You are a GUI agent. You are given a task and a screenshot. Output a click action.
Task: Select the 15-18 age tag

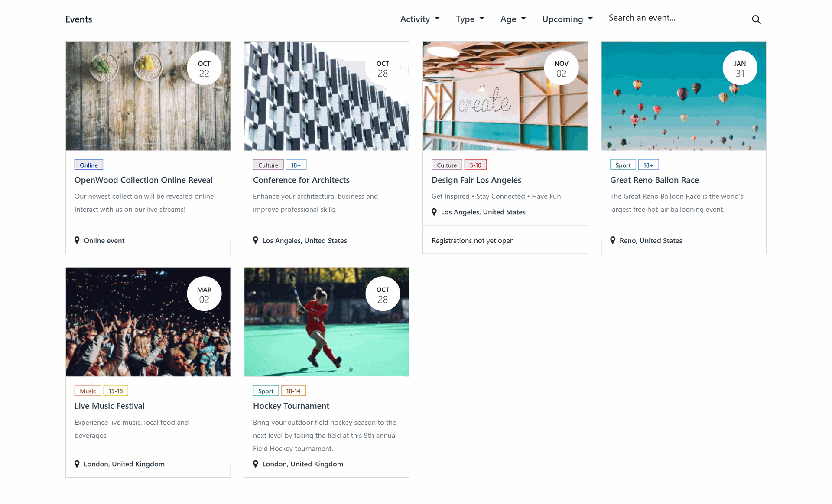pos(116,391)
